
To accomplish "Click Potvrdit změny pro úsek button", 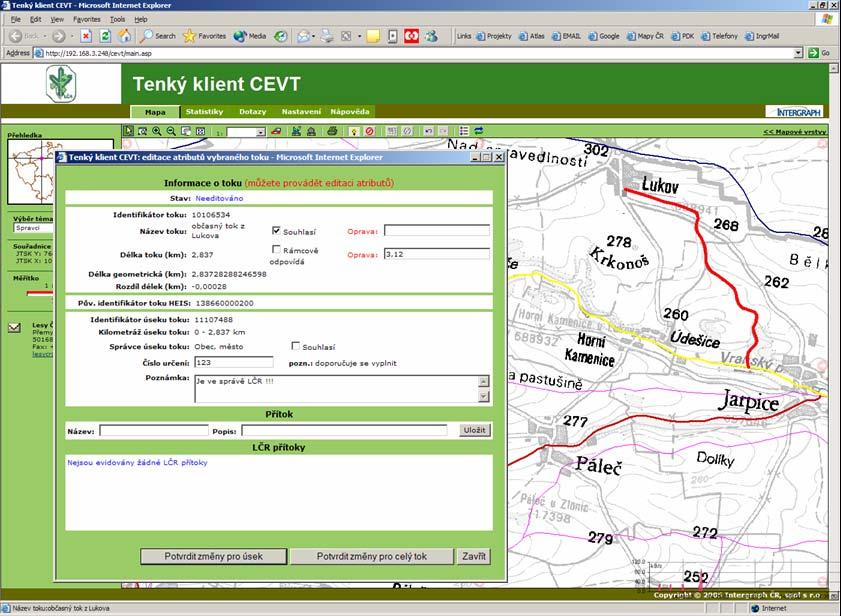I will click(213, 556).
